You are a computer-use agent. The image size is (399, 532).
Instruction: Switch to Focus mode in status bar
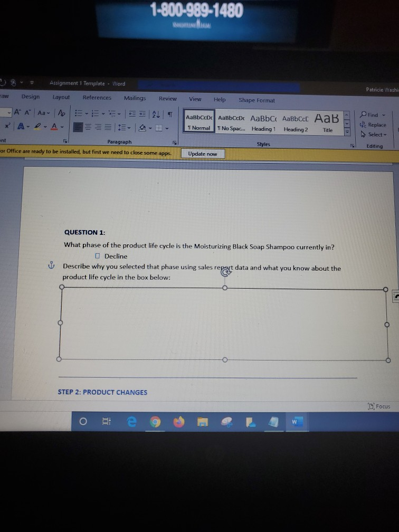pos(379,406)
